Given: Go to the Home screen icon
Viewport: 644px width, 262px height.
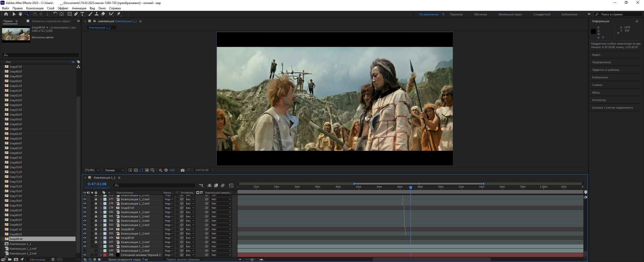Looking at the screenshot, I should (6, 14).
